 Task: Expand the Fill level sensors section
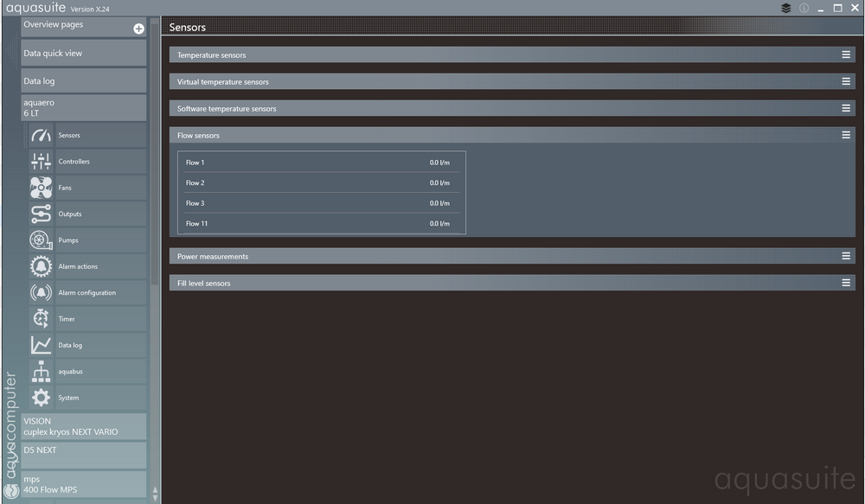click(512, 283)
